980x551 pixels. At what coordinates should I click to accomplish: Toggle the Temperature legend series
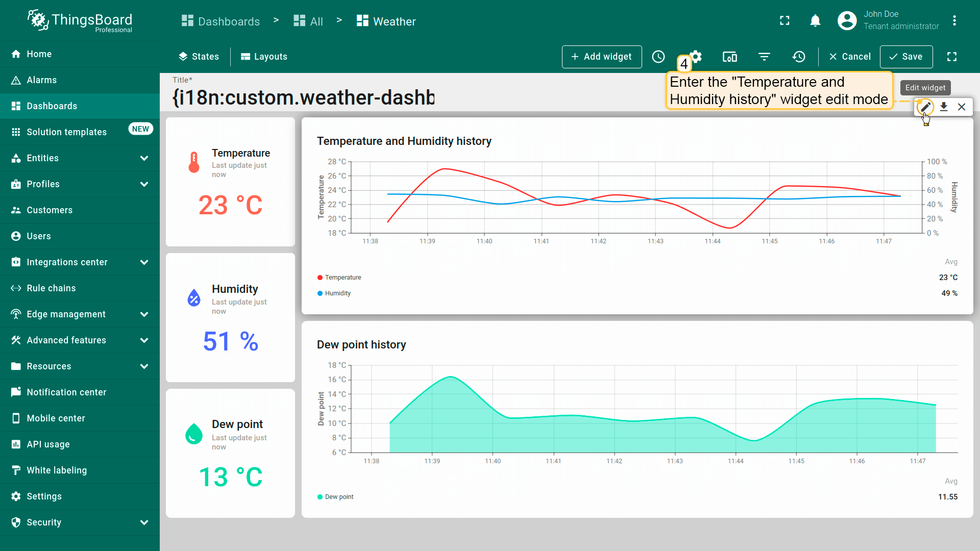(x=342, y=278)
